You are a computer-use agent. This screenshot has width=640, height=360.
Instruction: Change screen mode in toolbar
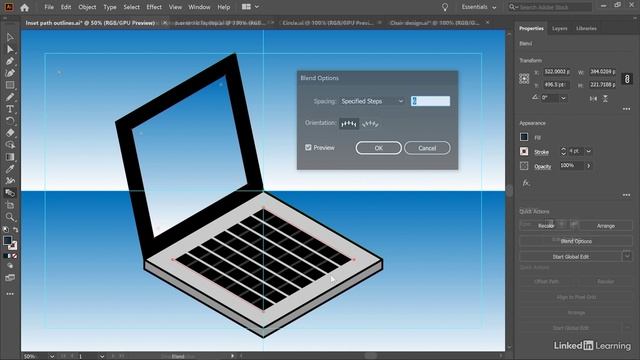pos(10,278)
